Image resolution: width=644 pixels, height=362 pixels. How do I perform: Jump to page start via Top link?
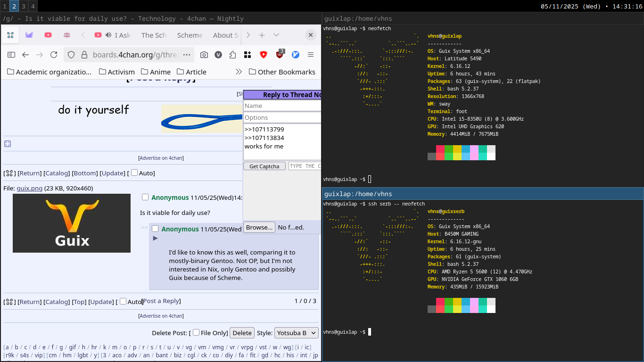tap(79, 302)
